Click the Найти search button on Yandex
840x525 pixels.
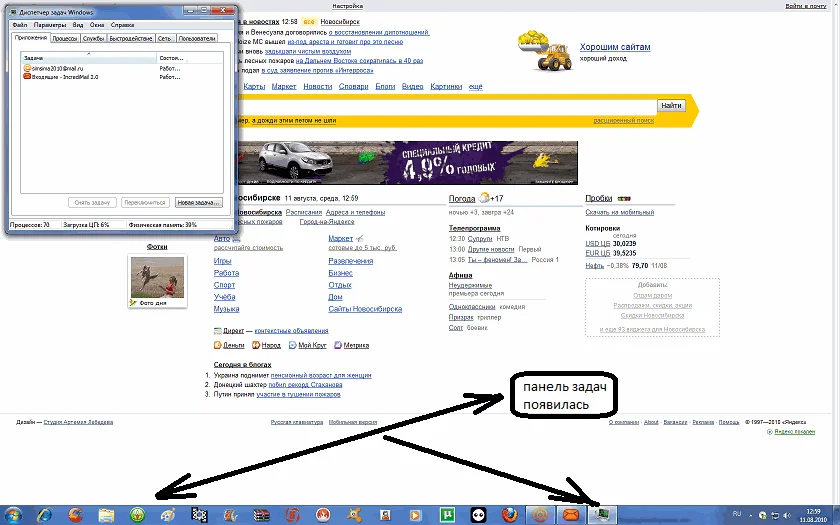pos(671,106)
